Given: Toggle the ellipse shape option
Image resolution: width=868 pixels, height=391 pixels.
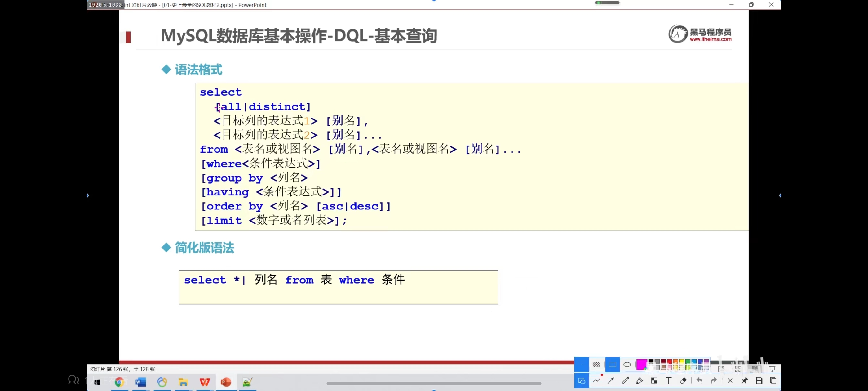Looking at the screenshot, I should (627, 364).
